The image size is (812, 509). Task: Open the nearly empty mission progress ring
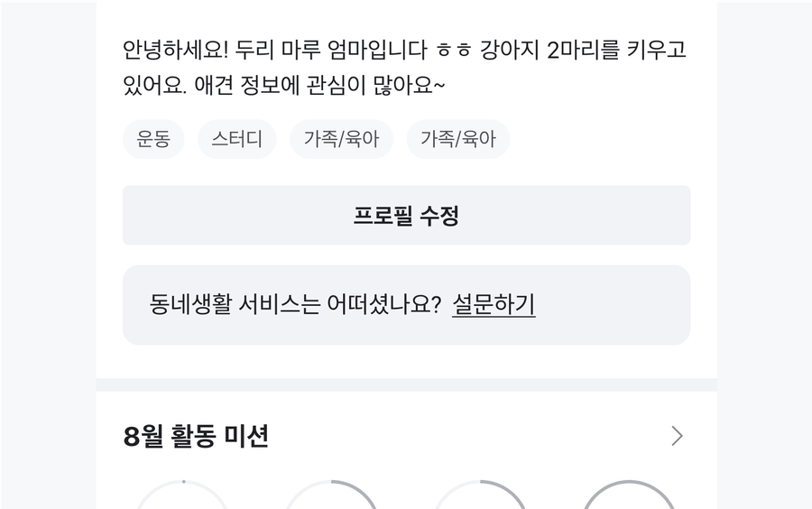click(x=182, y=498)
